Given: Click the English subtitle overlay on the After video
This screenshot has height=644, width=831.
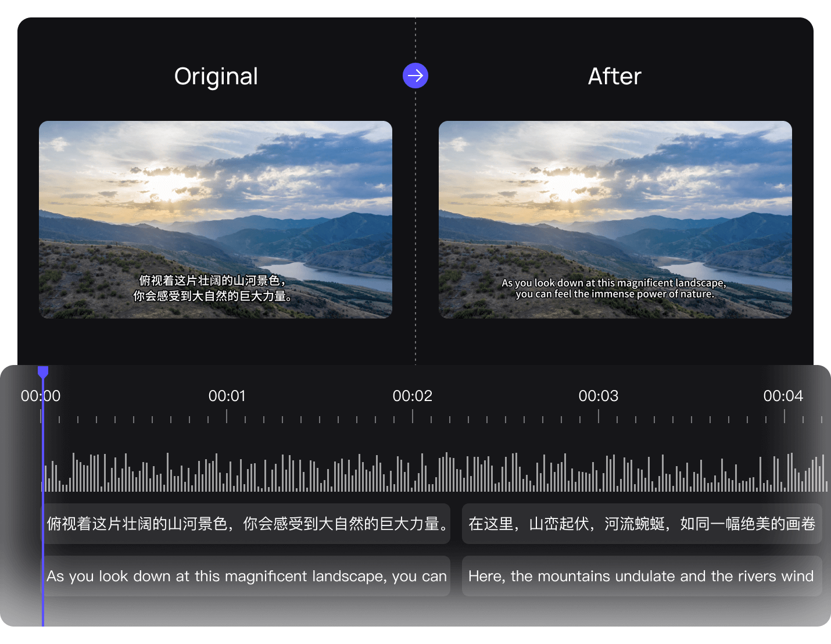Looking at the screenshot, I should (614, 288).
